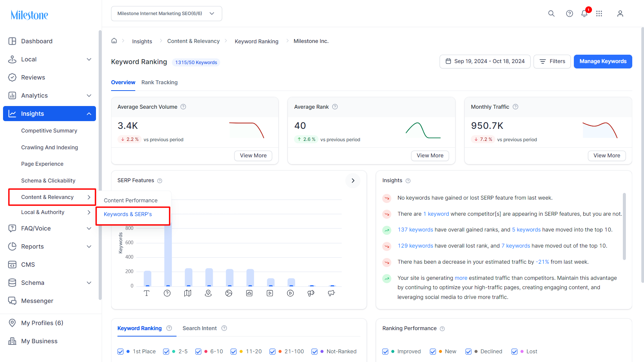Open the user profile icon
The image size is (644, 362).
pyautogui.click(x=620, y=13)
